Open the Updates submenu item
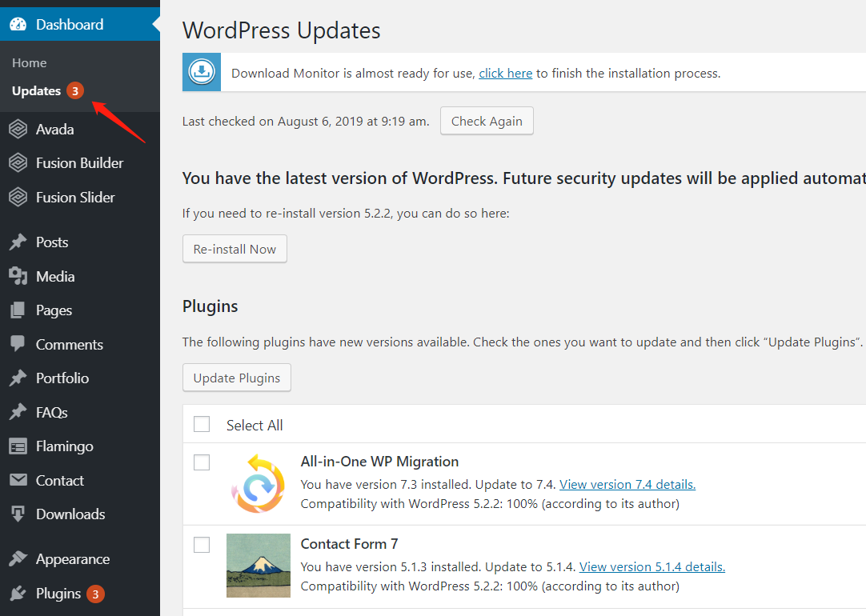Screen dimensions: 866x616 point(37,91)
